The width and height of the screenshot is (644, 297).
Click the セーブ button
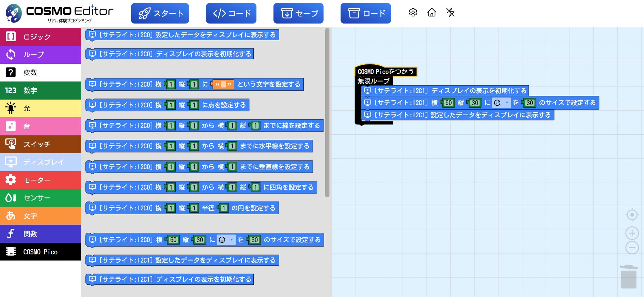click(298, 13)
